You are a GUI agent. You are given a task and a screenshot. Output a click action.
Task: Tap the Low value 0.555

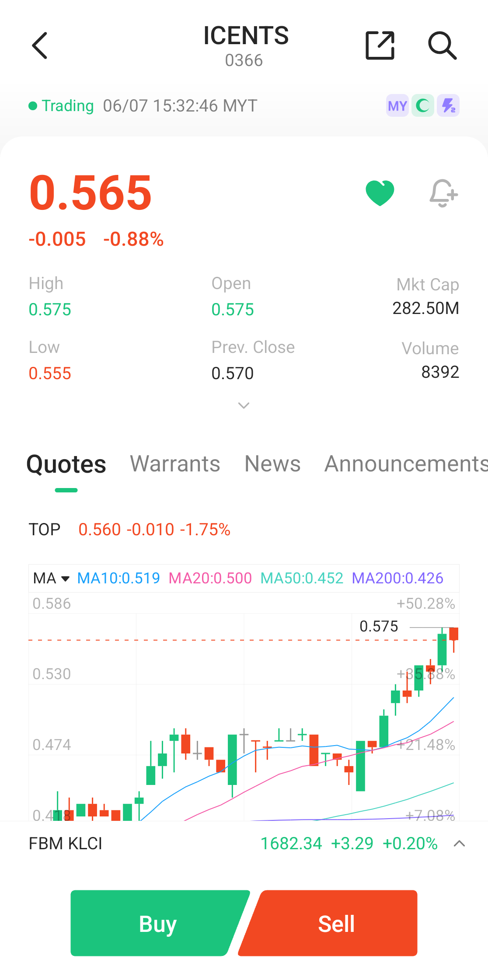(50, 373)
